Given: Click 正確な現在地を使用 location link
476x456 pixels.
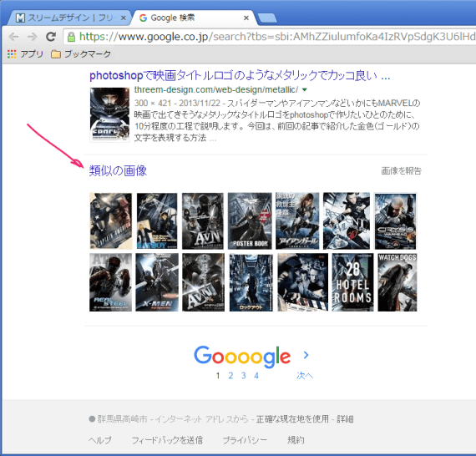Looking at the screenshot, I should [292, 419].
